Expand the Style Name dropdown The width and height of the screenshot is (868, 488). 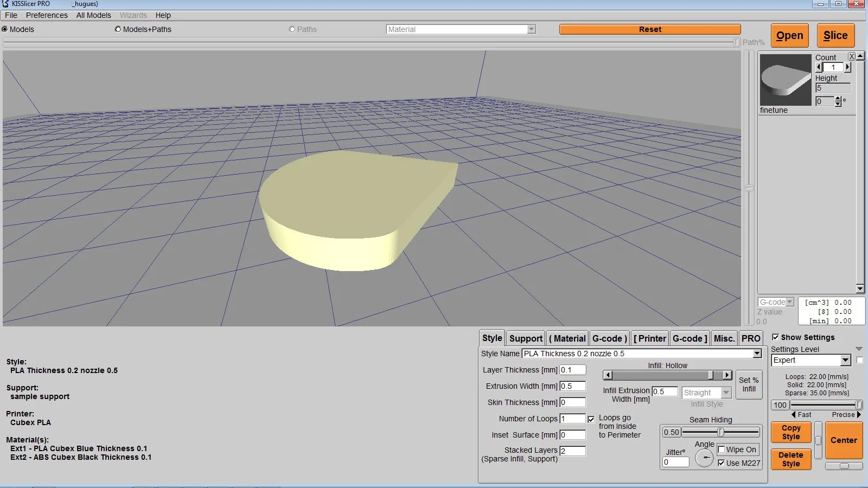point(757,354)
